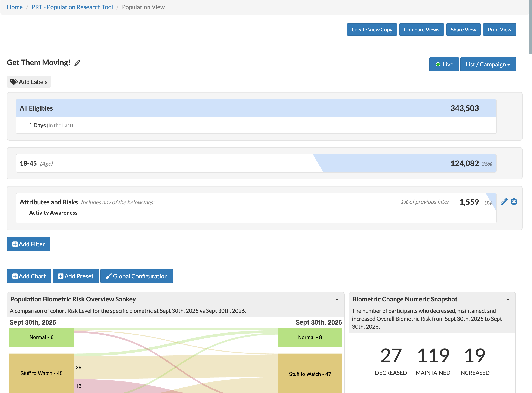Viewport: 532px width, 393px height.
Task: Click the page vertical scrollbar
Action: pyautogui.click(x=530, y=27)
